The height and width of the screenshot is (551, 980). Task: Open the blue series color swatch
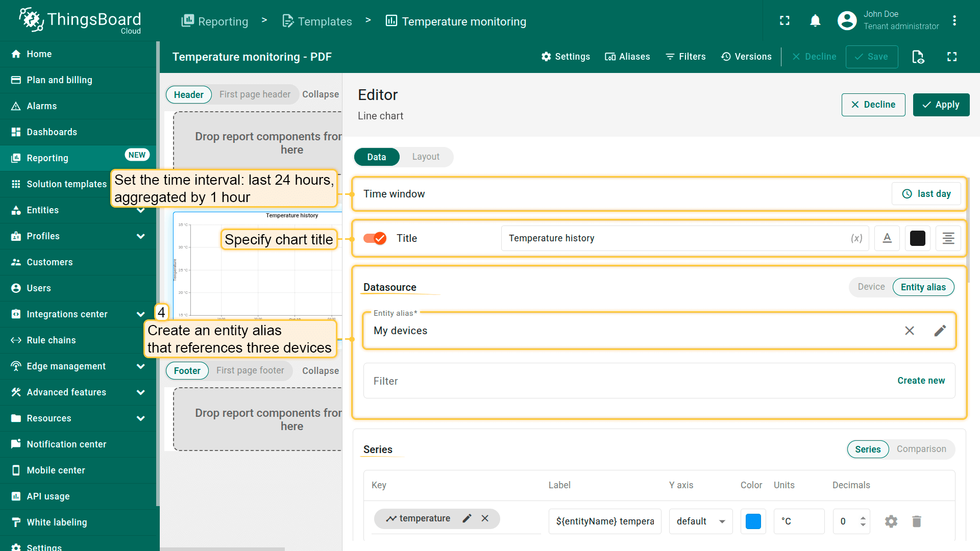[x=753, y=521]
